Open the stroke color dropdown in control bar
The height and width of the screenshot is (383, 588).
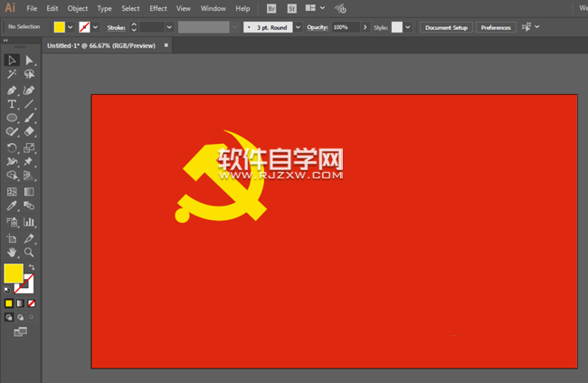[95, 27]
